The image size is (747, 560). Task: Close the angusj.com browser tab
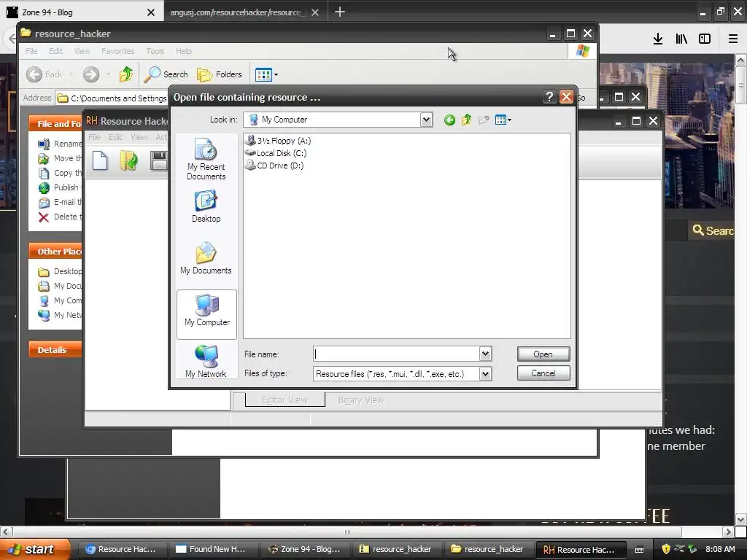pyautogui.click(x=315, y=12)
